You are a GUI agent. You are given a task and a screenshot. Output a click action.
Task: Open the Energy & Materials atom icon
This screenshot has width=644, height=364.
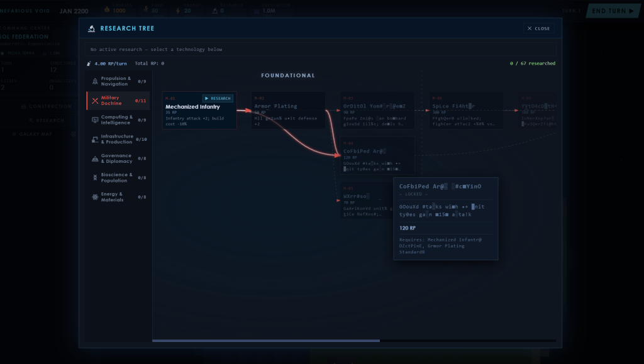pyautogui.click(x=95, y=197)
